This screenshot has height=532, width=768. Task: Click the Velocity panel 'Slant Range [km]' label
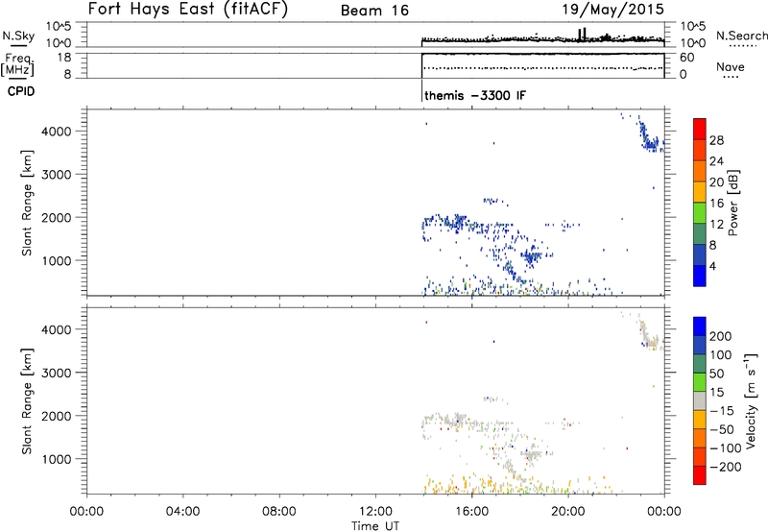[x=27, y=401]
